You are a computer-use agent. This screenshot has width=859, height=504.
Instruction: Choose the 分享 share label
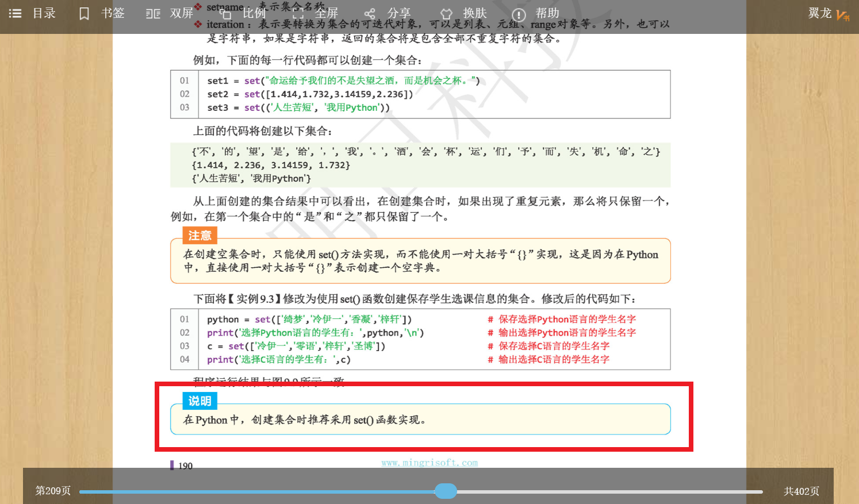pos(399,13)
